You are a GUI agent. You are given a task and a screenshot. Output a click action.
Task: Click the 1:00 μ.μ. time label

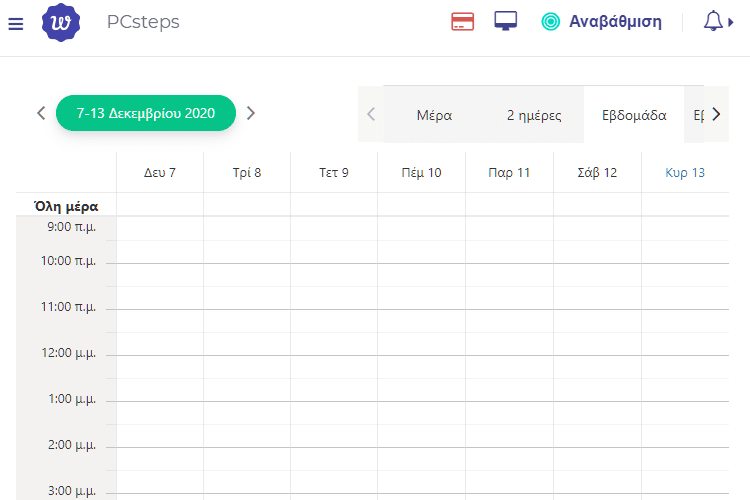tap(72, 399)
